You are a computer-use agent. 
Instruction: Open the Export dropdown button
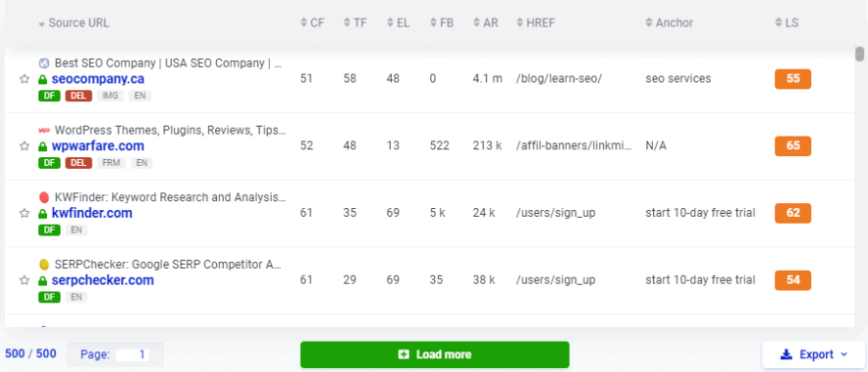(813, 354)
